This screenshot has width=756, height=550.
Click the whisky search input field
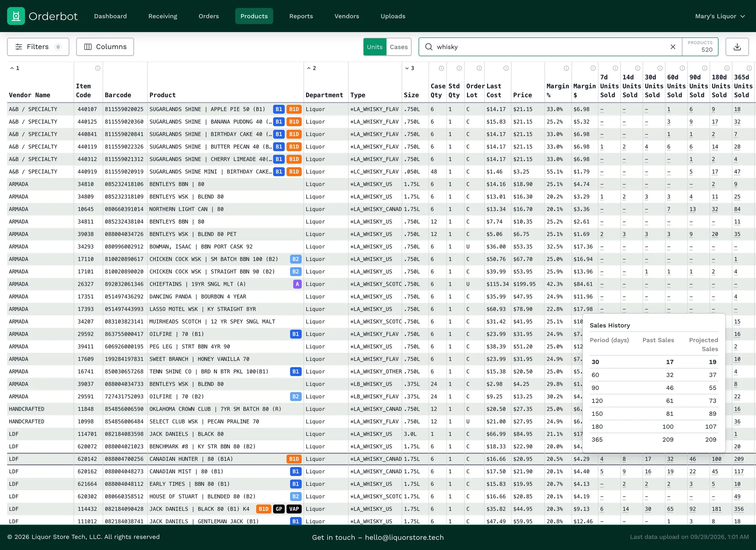tap(550, 47)
